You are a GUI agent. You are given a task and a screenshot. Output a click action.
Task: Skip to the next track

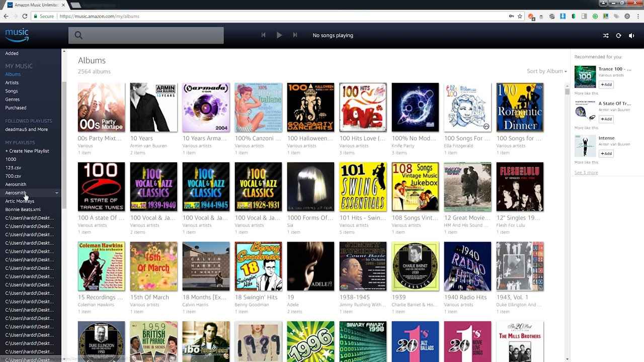pos(295,35)
